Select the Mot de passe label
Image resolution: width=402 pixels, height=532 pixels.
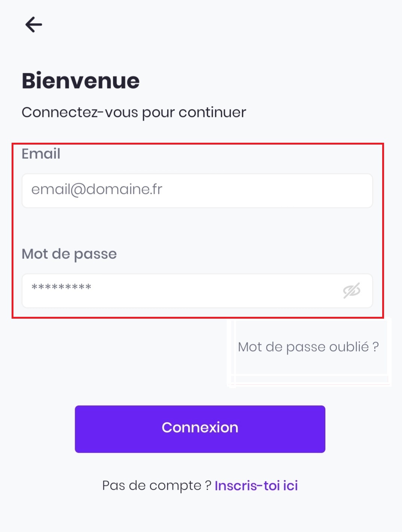[69, 254]
